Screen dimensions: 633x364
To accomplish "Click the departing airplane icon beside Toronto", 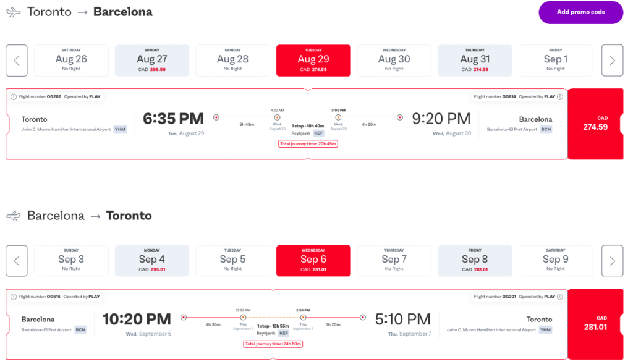I will [13, 12].
